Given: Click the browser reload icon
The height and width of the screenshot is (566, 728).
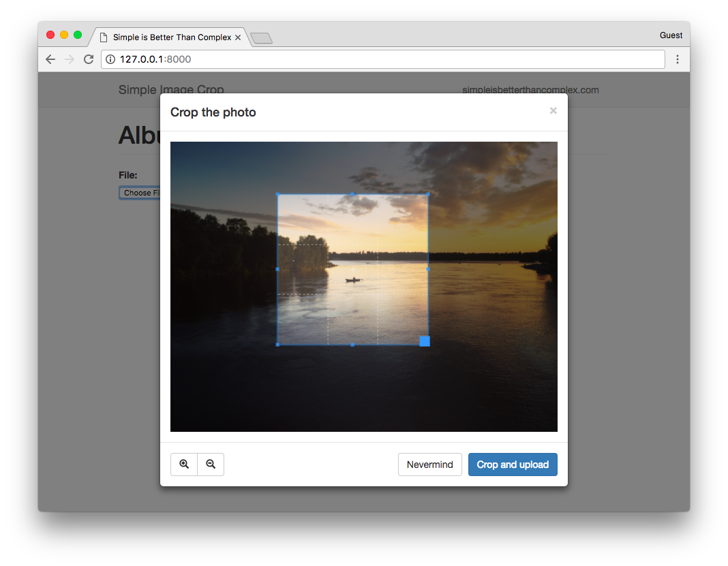Looking at the screenshot, I should (88, 59).
